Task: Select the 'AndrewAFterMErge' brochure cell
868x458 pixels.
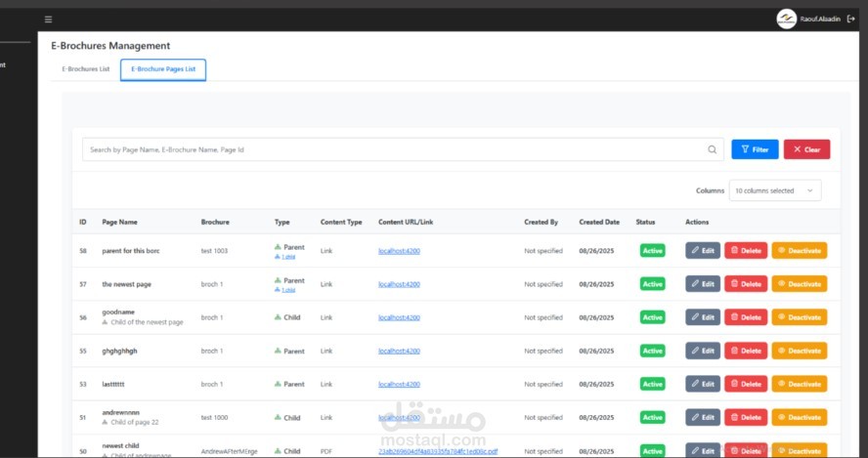Action: pyautogui.click(x=229, y=451)
